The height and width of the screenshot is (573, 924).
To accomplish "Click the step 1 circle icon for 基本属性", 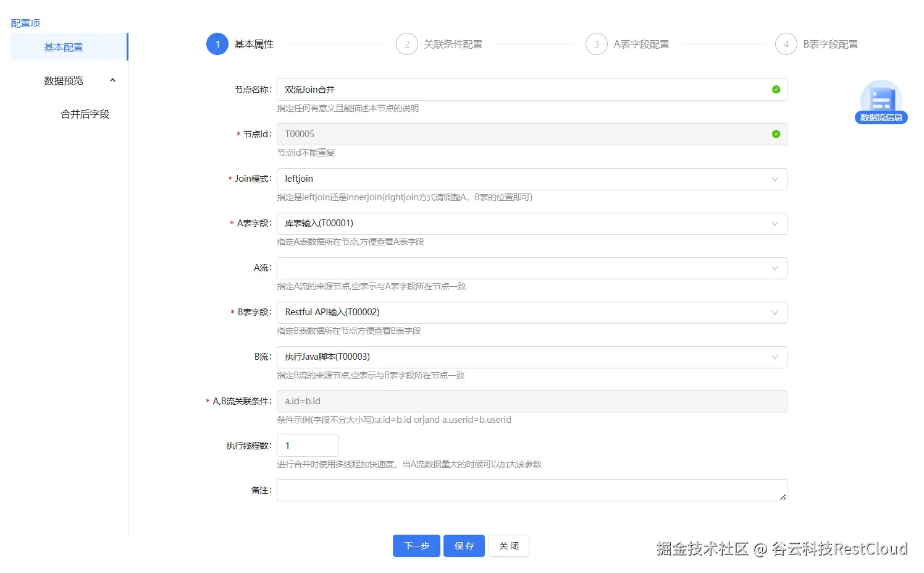I will pos(217,44).
